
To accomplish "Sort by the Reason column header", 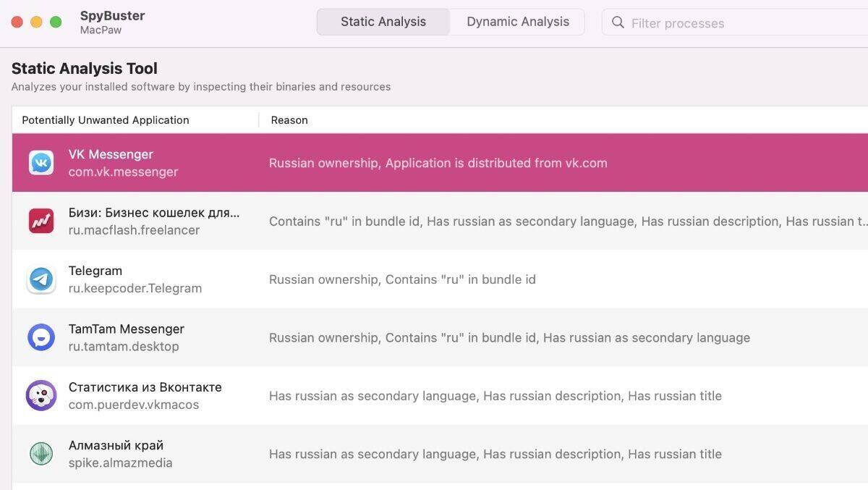I will (x=289, y=120).
